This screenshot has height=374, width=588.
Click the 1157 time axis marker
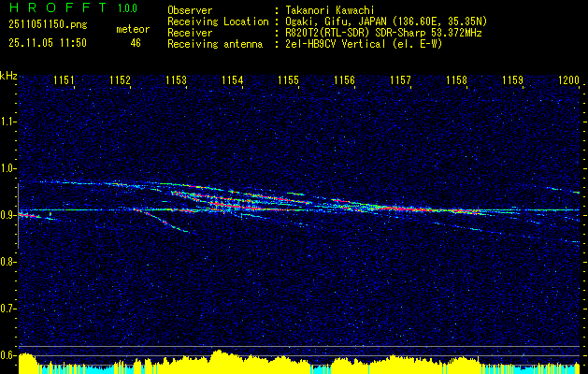pyautogui.click(x=400, y=80)
